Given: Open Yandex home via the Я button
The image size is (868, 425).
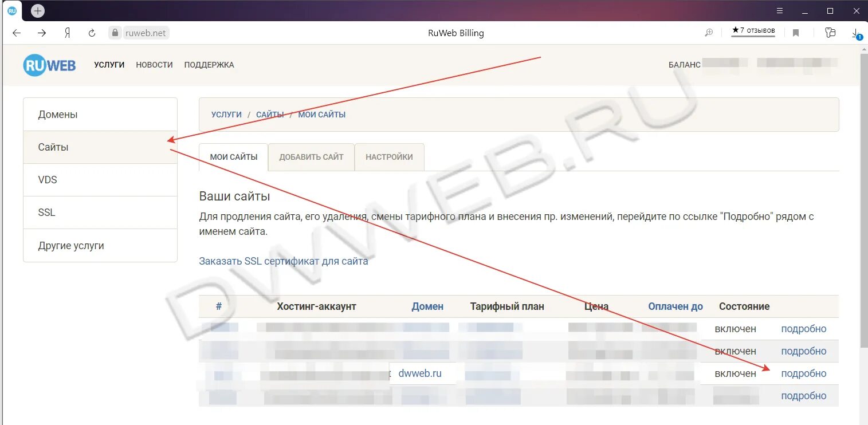Looking at the screenshot, I should pos(67,33).
